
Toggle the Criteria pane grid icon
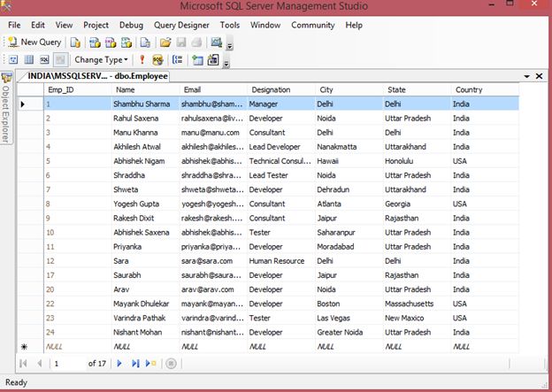(x=28, y=60)
